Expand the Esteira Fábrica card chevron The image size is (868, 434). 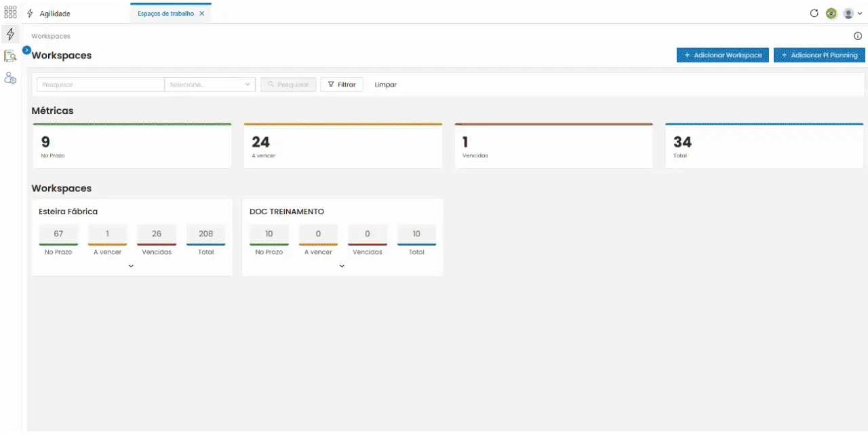pos(131,266)
